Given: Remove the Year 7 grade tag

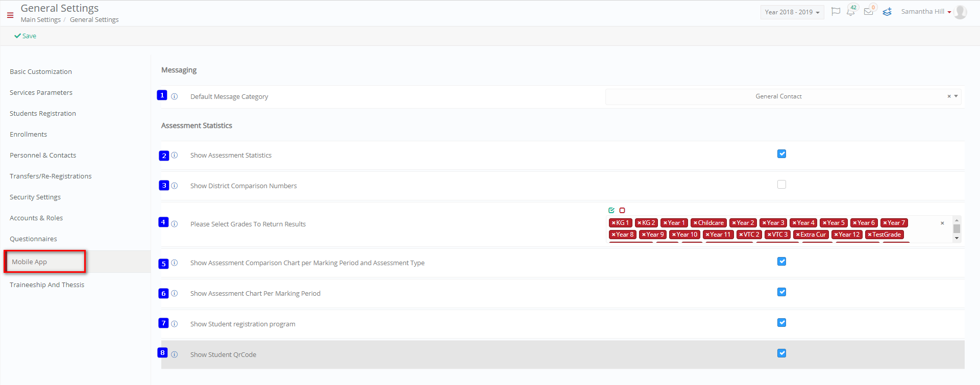Looking at the screenshot, I should [x=885, y=223].
